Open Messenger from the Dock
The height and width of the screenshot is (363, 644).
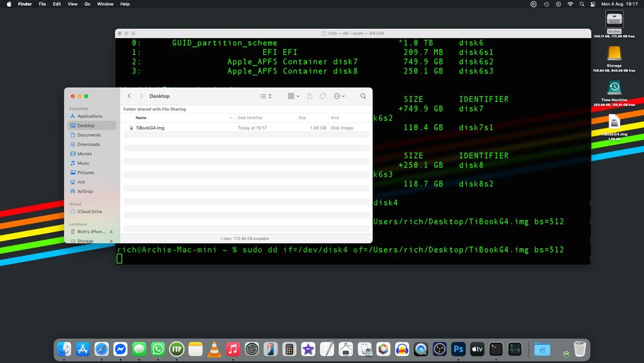coord(120,349)
